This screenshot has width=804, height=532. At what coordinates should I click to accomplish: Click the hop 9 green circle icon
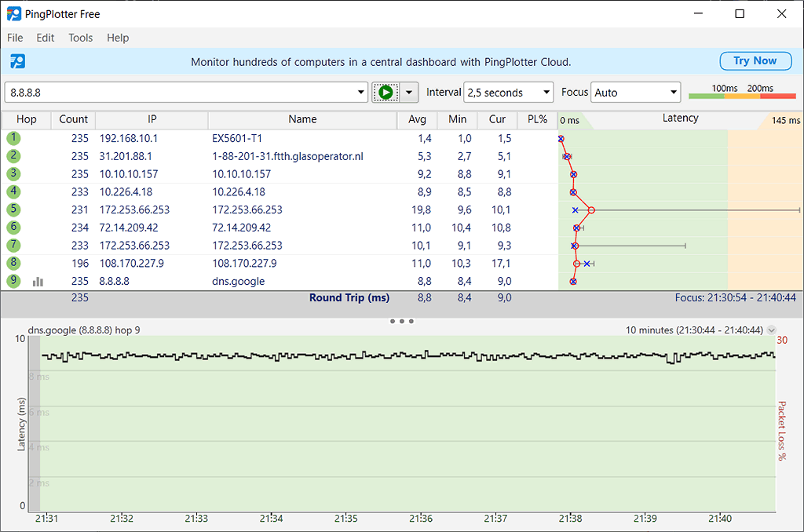(13, 281)
